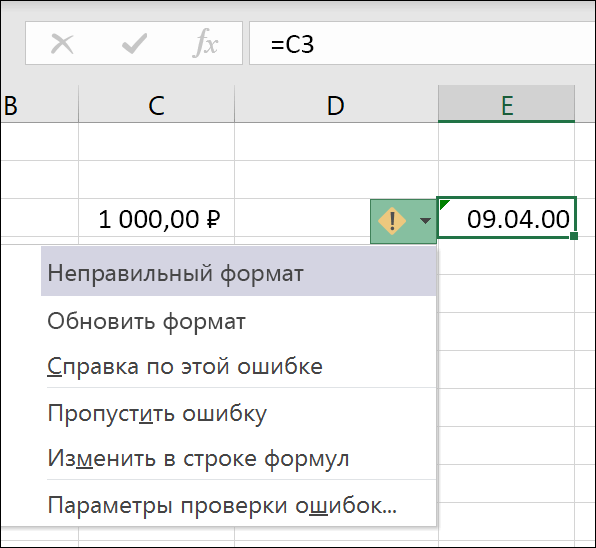Select Изменить в строке формул

point(238,458)
